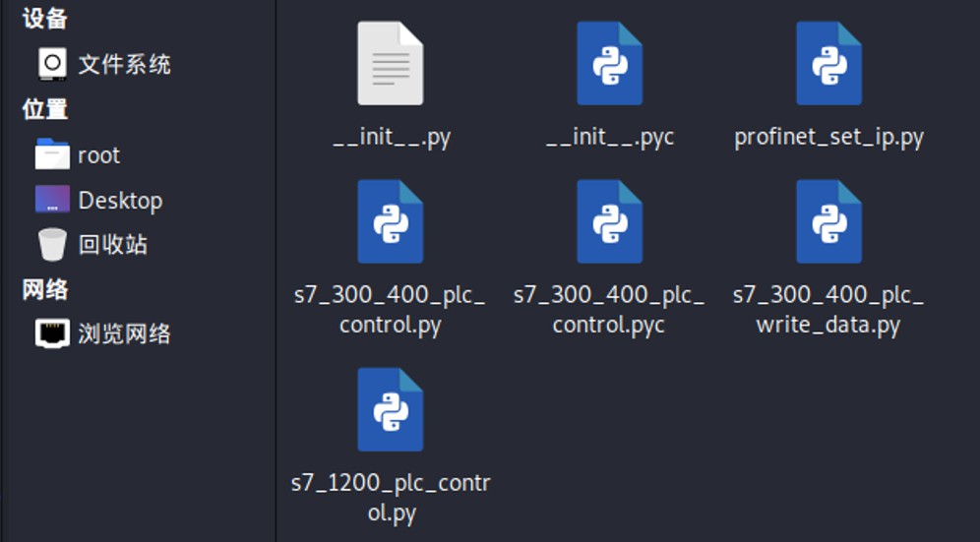Select the __init__.pyc Python file icon
Viewport: 980px width, 542px height.
(x=609, y=63)
